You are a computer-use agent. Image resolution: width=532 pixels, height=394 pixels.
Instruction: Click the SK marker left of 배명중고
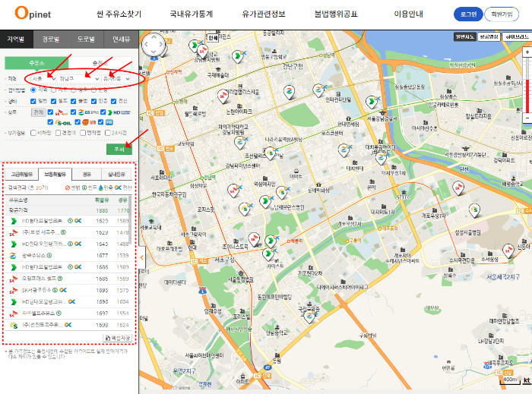point(459,188)
